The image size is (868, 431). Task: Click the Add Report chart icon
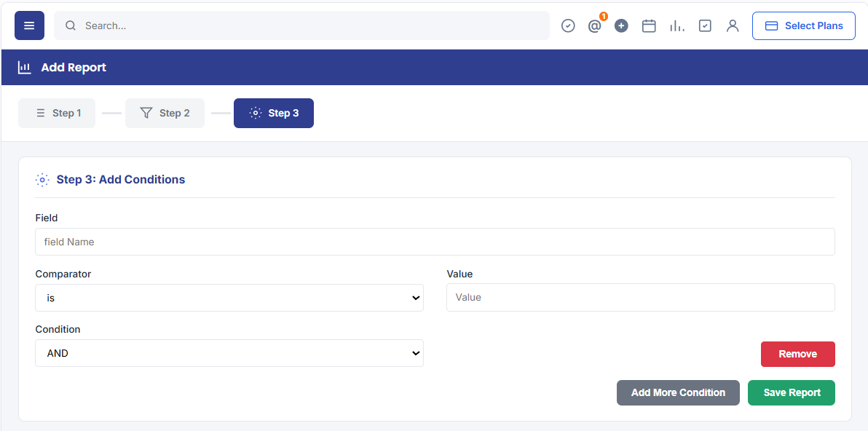click(x=24, y=68)
